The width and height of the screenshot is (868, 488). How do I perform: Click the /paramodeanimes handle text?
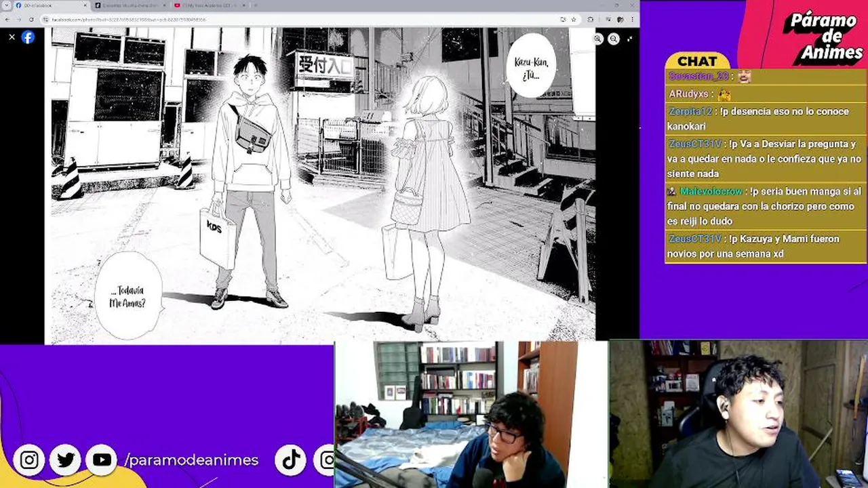coord(191,460)
